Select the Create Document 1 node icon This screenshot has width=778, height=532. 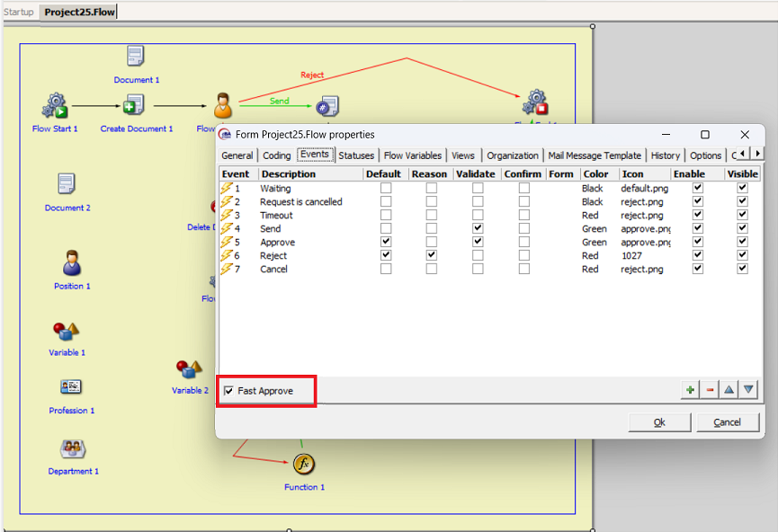(x=134, y=106)
